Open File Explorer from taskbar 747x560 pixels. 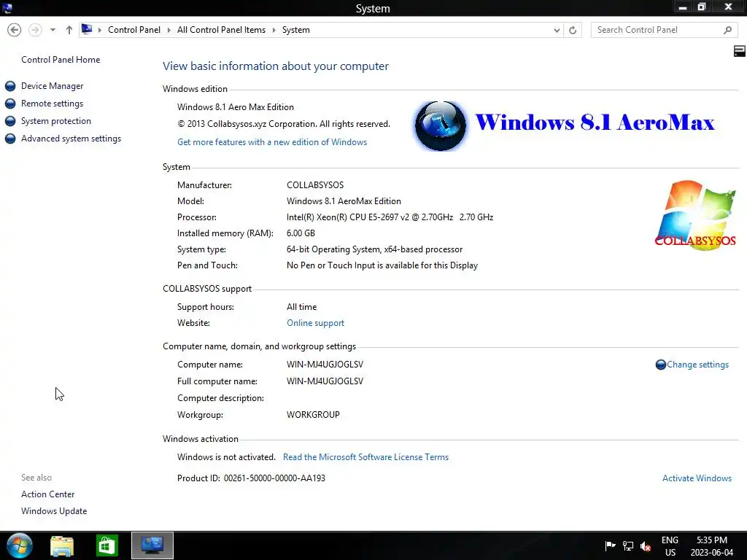click(62, 545)
